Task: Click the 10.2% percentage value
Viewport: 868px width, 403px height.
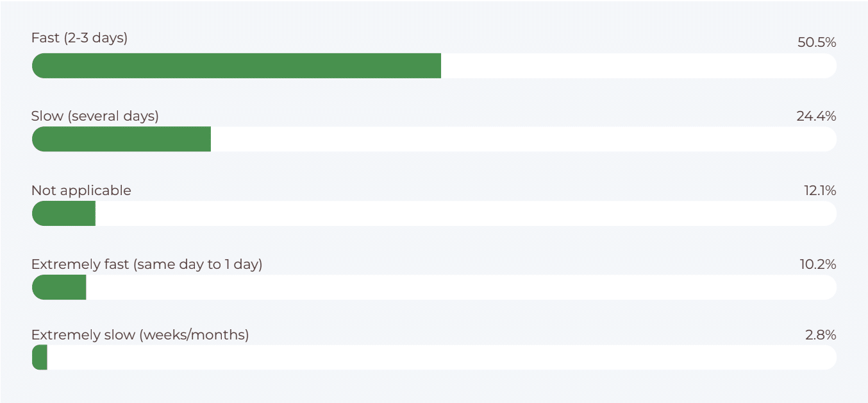Action: [818, 264]
